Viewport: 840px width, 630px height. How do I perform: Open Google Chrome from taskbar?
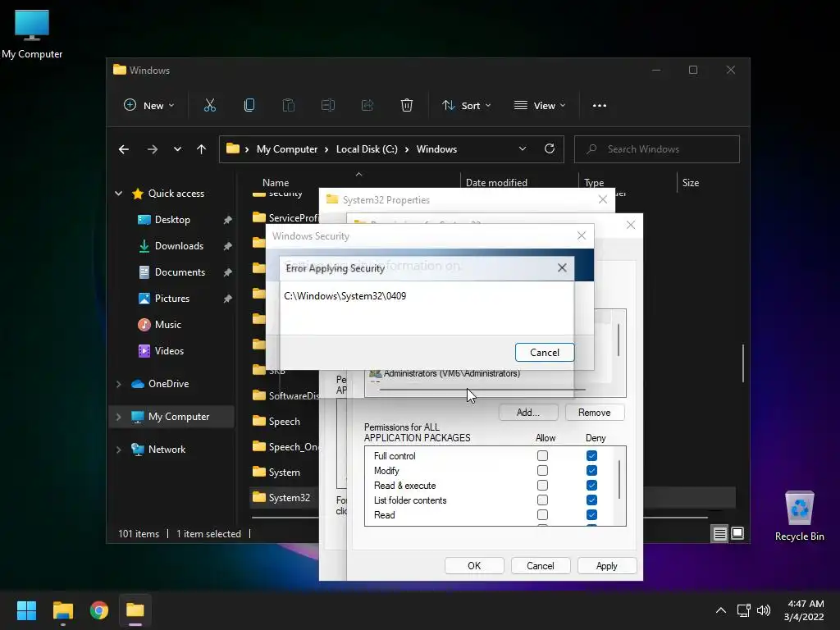tap(99, 610)
